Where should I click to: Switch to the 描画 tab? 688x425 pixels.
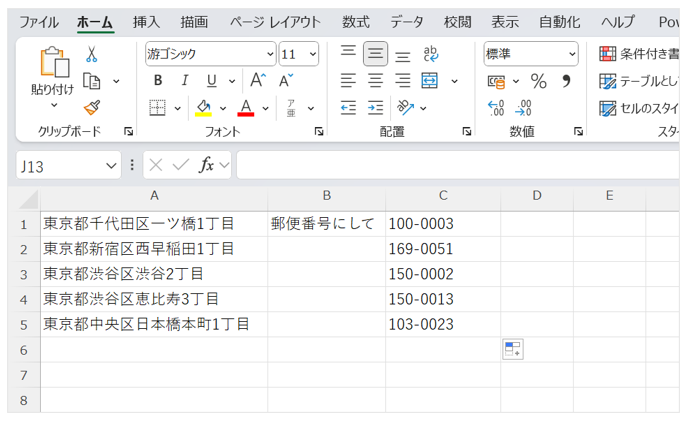(x=194, y=22)
